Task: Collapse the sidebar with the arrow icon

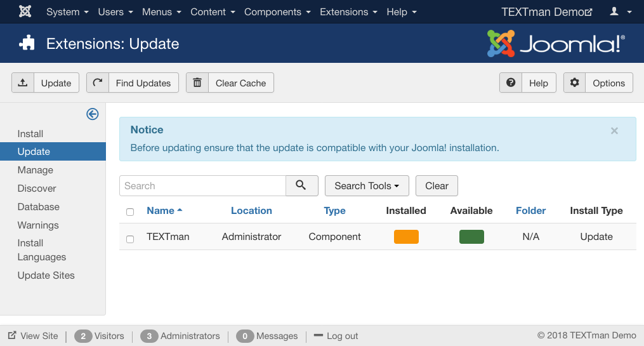Action: click(x=93, y=114)
